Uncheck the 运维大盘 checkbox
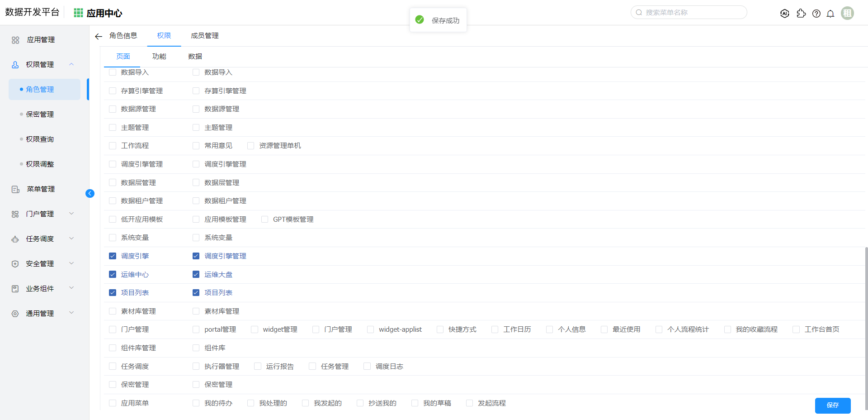Image resolution: width=868 pixels, height=420 pixels. [196, 274]
